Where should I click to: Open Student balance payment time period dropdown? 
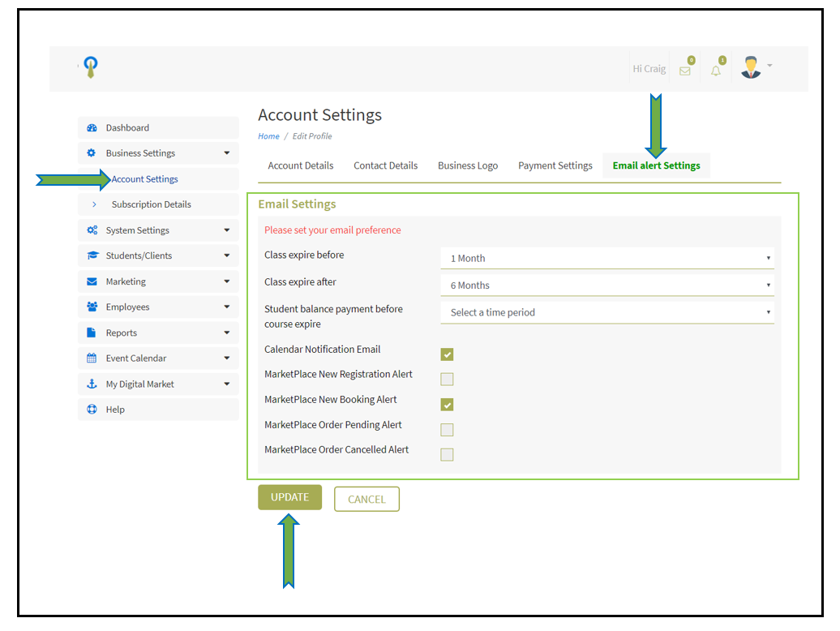point(606,312)
